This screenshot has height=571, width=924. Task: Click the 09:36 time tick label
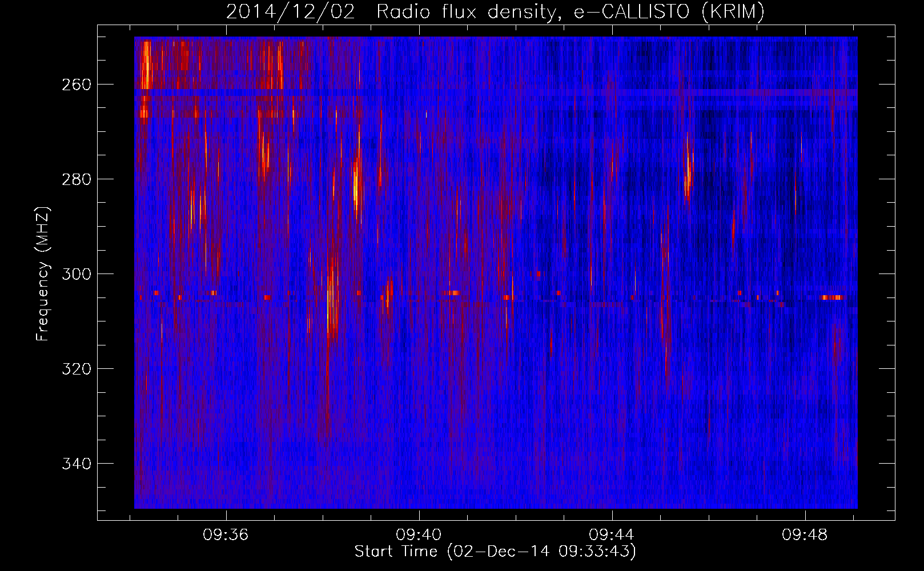[226, 535]
